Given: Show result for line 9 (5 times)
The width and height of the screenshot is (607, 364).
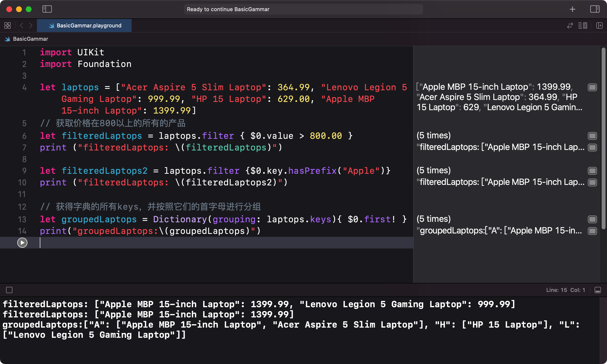Looking at the screenshot, I should point(592,171).
